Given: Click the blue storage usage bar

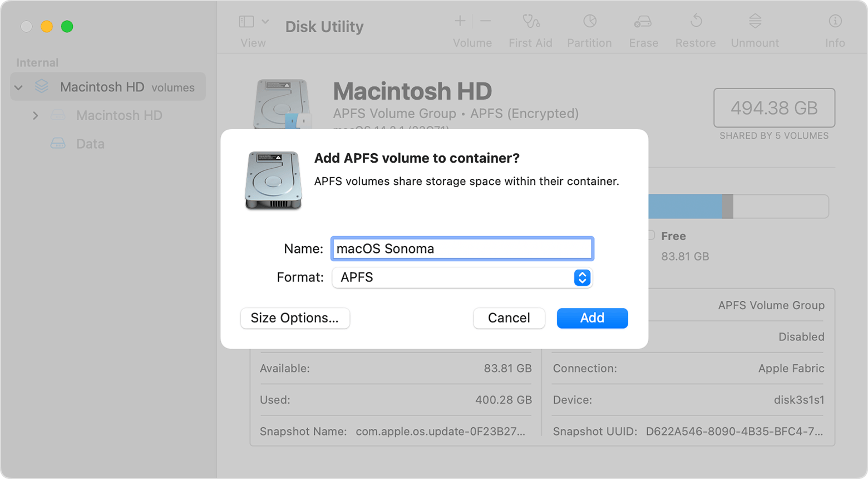Looking at the screenshot, I should (684, 207).
